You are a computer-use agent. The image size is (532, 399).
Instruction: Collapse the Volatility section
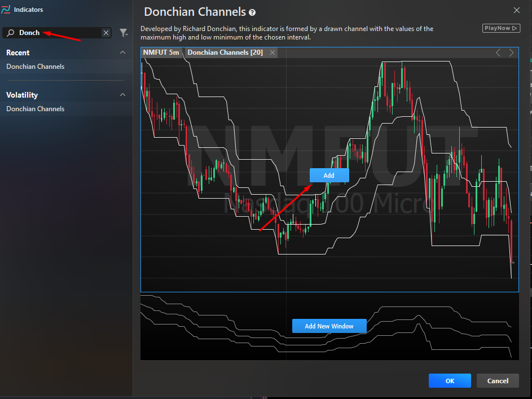click(122, 95)
